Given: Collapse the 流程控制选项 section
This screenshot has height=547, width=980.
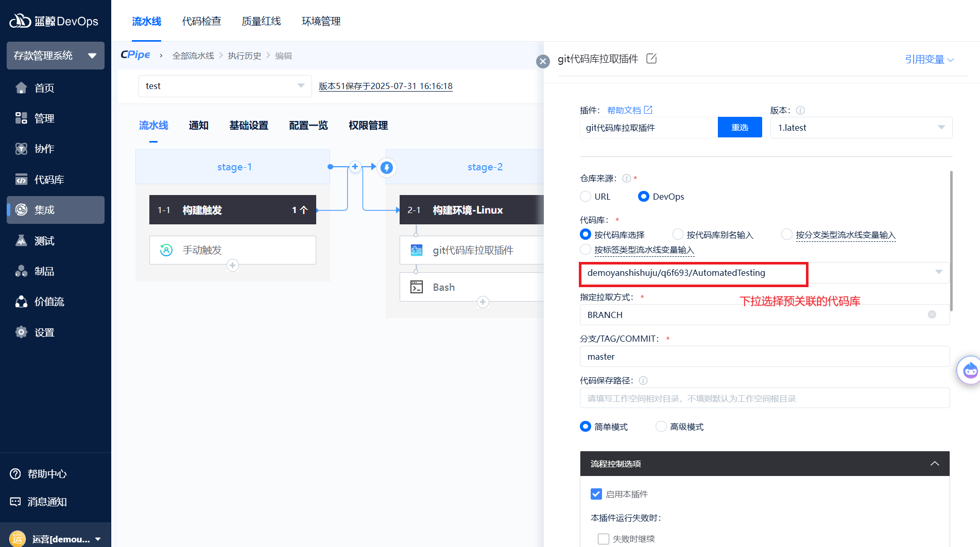Looking at the screenshot, I should [x=935, y=464].
